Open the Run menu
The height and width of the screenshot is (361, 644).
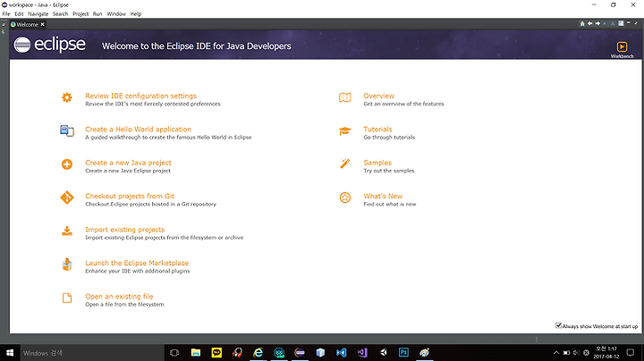(97, 14)
